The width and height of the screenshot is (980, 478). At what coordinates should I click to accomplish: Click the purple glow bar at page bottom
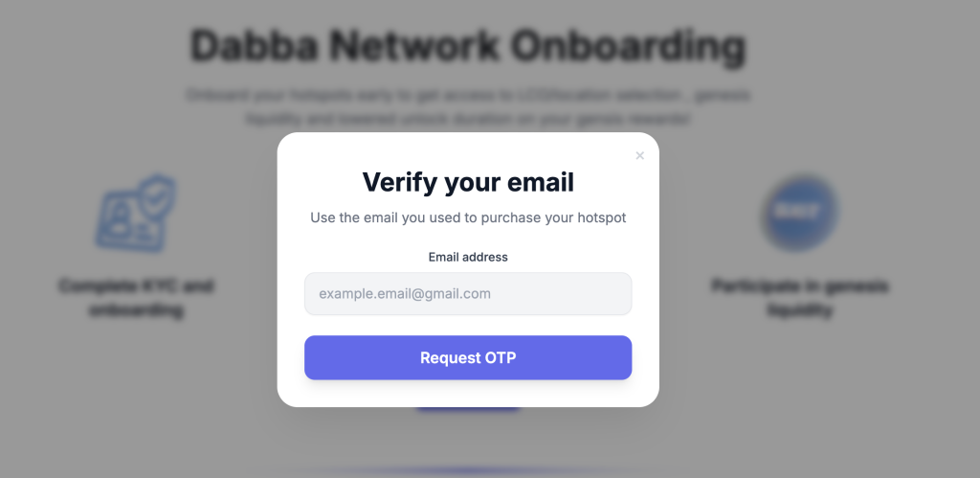[467, 470]
